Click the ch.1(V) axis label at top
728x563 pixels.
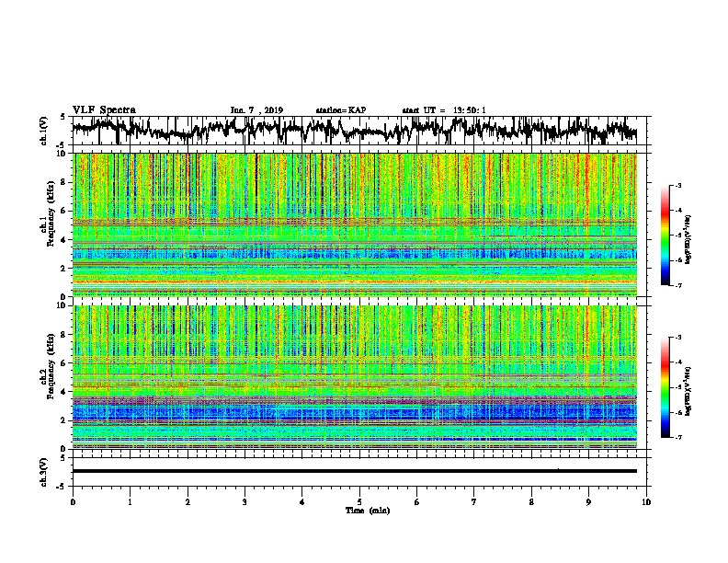click(x=44, y=131)
